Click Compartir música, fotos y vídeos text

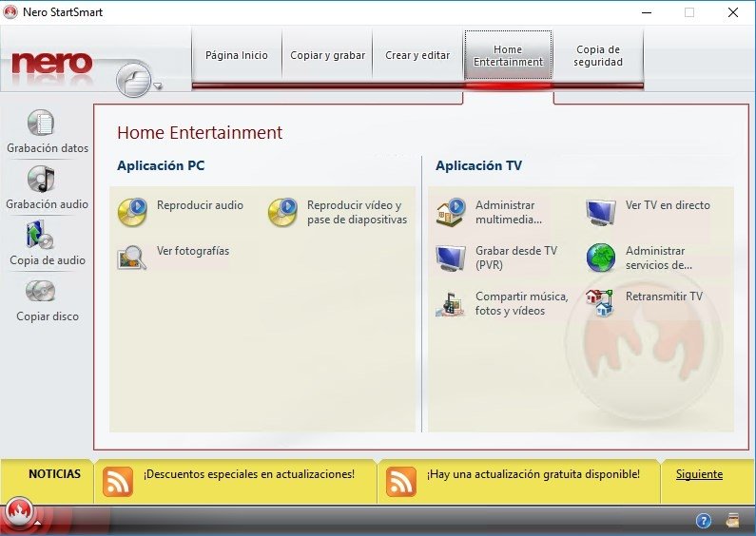tap(522, 304)
